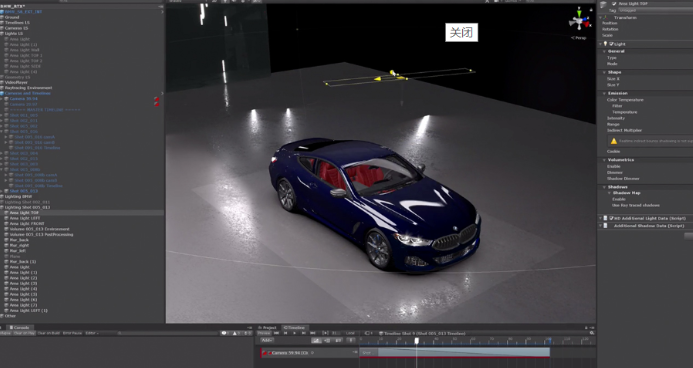This screenshot has height=368, width=693.
Task: Click the Add button in the Timeline
Action: [x=267, y=340]
